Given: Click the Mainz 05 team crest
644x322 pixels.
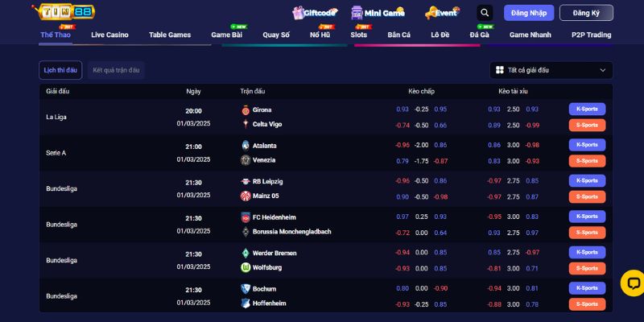Looking at the screenshot, I should tap(246, 196).
